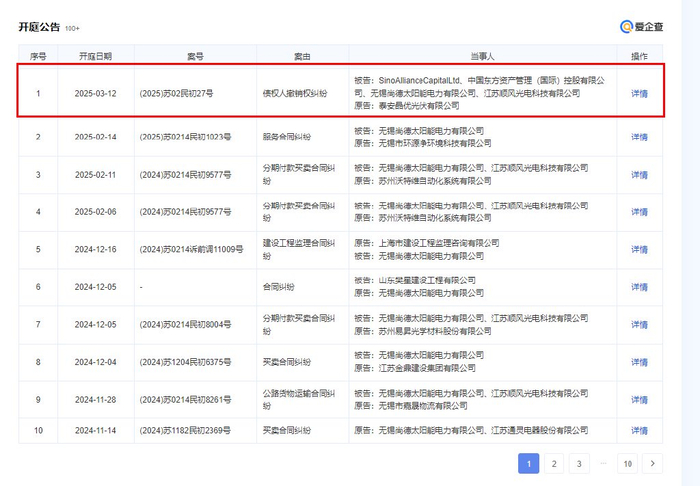Click the date 2025-02-14
The image size is (700, 486).
[95, 137]
